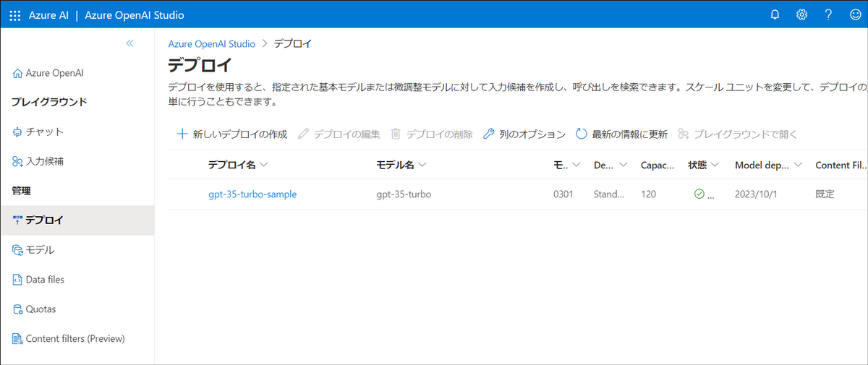Click 新しいデプロイの作成 button
Viewport: 868px width, 365px height.
click(231, 134)
